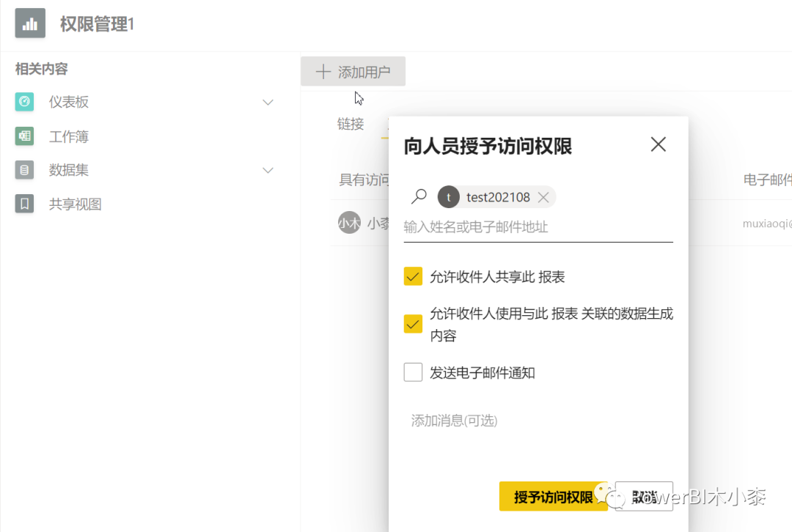792x532 pixels.
Task: Click the 工作簿 workbook icon
Action: (24, 136)
